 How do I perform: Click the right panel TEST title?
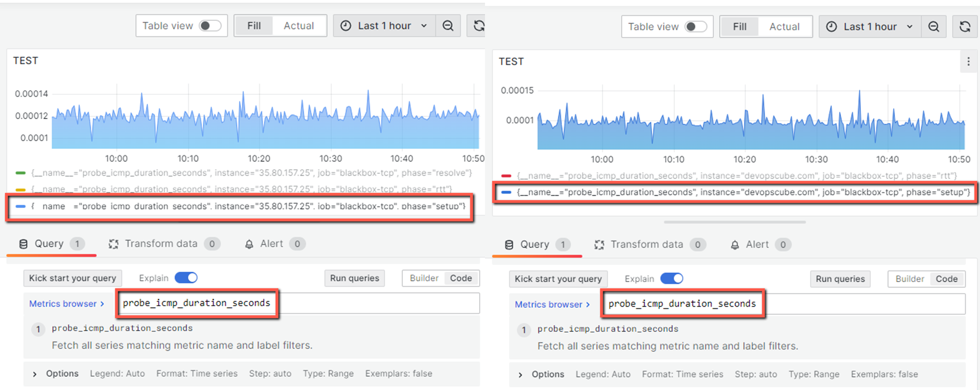(x=511, y=61)
